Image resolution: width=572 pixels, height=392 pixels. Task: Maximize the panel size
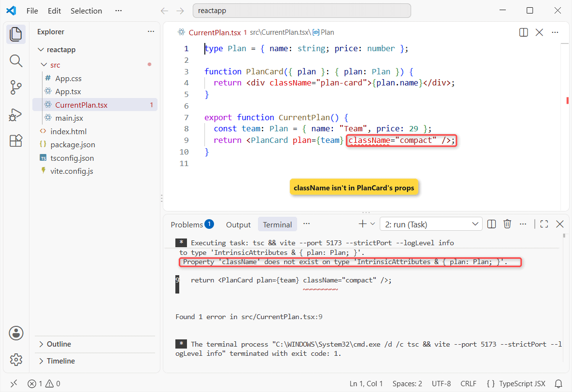[x=544, y=224]
